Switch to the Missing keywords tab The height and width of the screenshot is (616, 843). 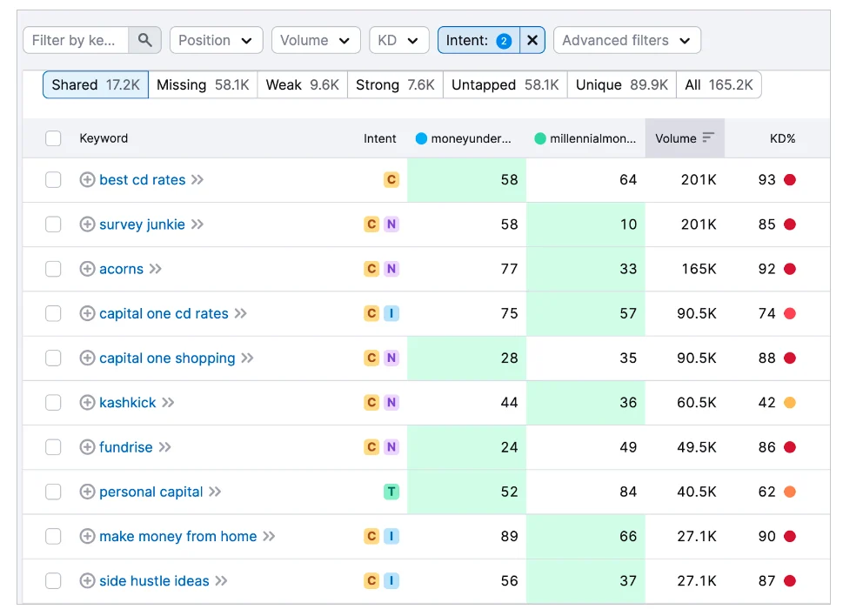click(203, 84)
